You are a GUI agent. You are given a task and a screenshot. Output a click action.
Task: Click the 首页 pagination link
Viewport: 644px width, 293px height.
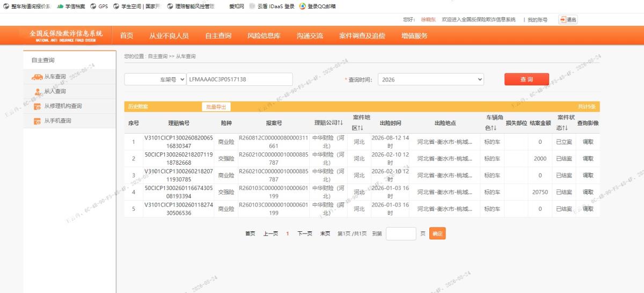click(x=250, y=233)
